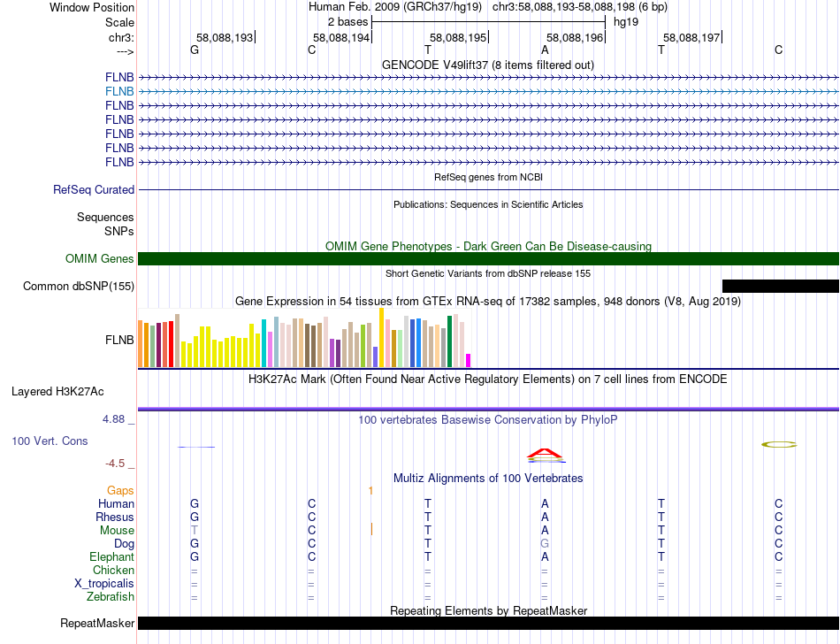Screen dimensions: 840x644
Task: Click the 'SNPs' publications track label
Action: point(119,232)
